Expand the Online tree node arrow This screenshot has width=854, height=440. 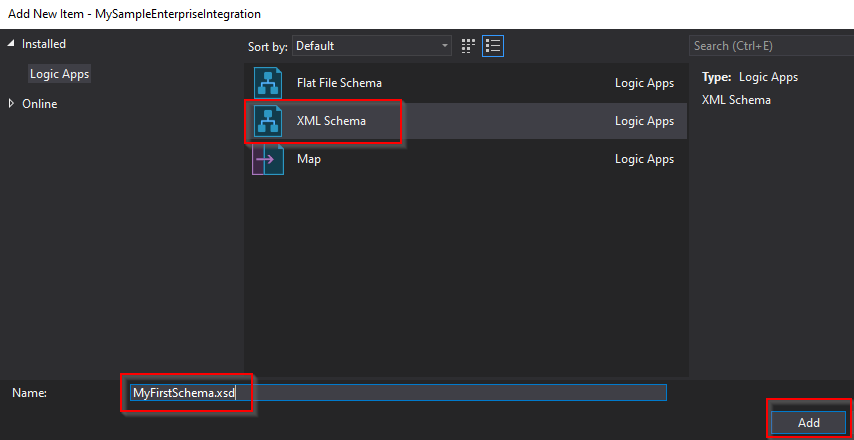pyautogui.click(x=12, y=104)
